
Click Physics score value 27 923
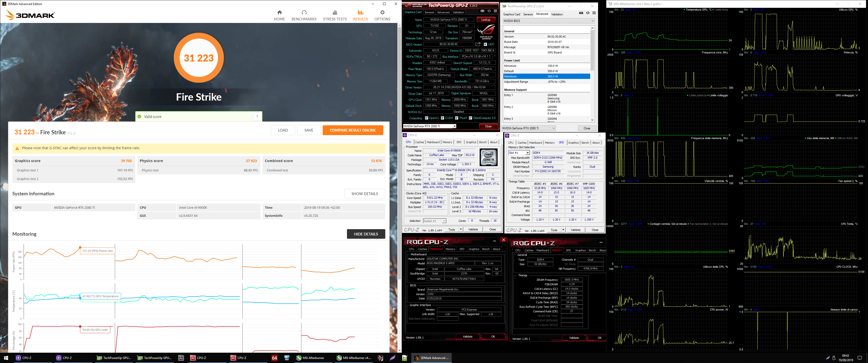(x=251, y=161)
